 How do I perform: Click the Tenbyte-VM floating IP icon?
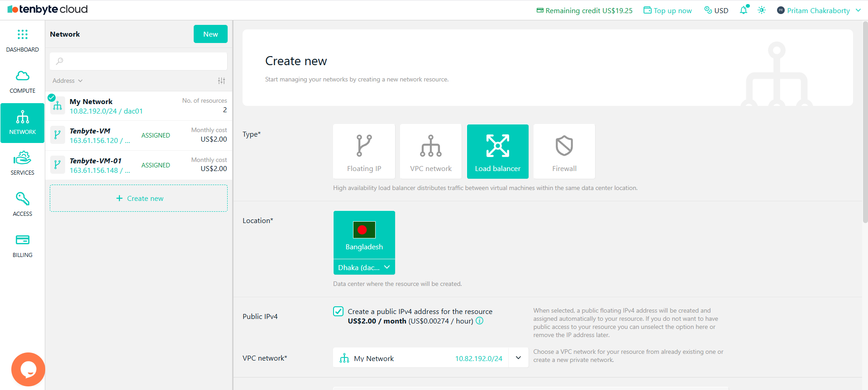(57, 135)
